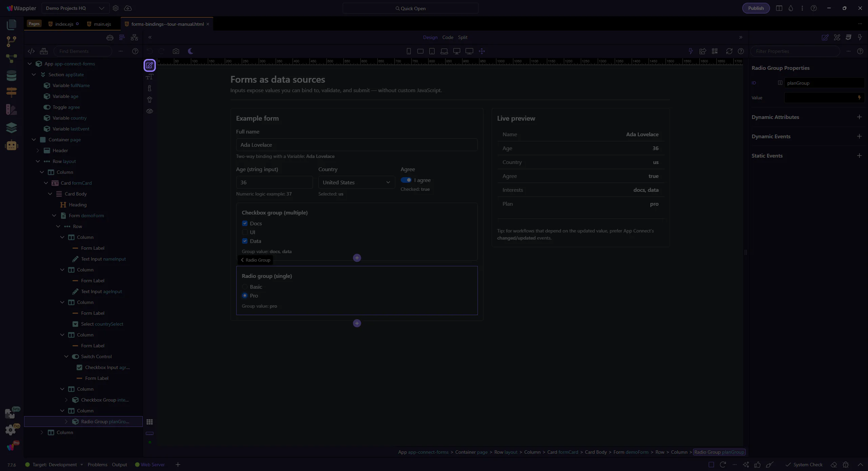Click the refresh design view icon
Viewport: 868px width, 471px height.
(x=729, y=51)
